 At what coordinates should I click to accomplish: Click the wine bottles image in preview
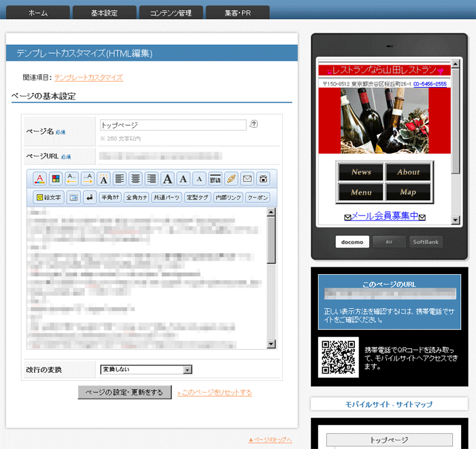385,121
